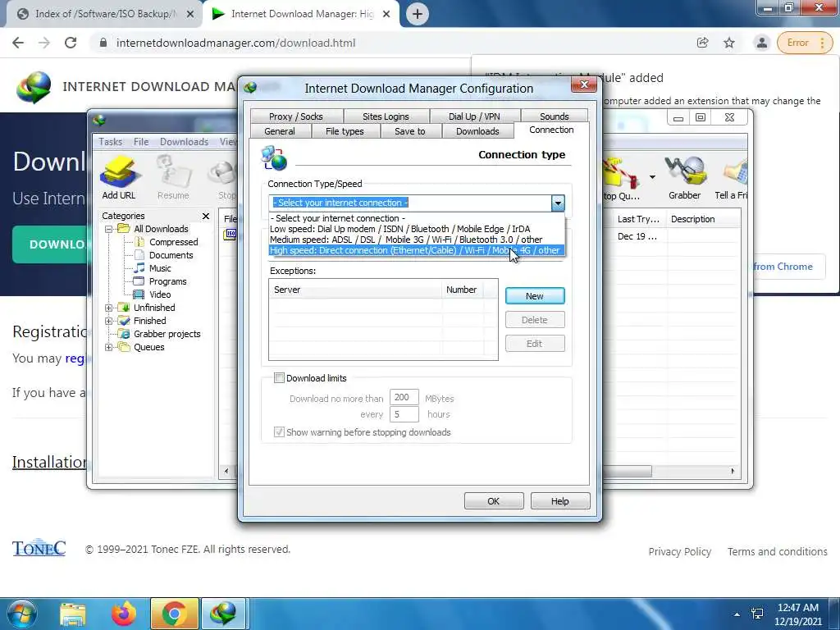Open the Windows Start button
840x630 pixels.
click(22, 614)
